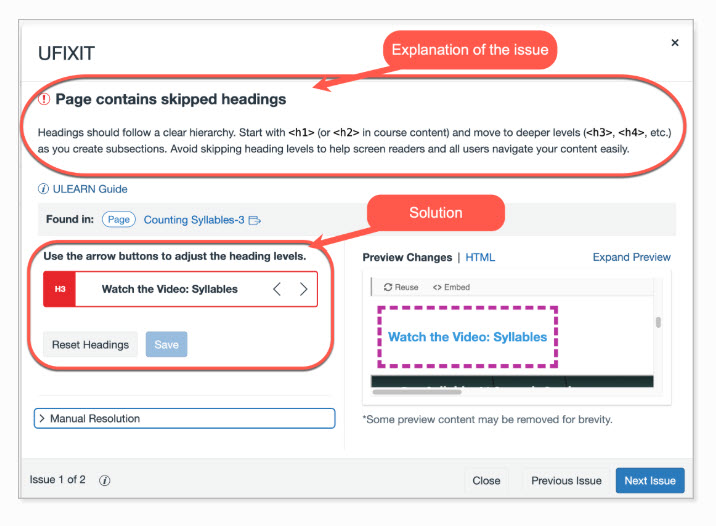Open the ULEARN Guide link
716x526 pixels.
tap(90, 189)
